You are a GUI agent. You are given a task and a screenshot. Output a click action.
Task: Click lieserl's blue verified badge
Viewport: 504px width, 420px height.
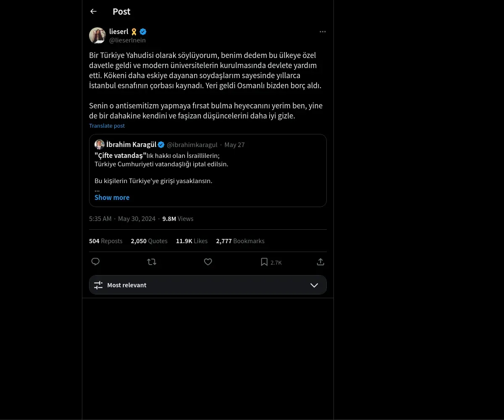pyautogui.click(x=143, y=31)
